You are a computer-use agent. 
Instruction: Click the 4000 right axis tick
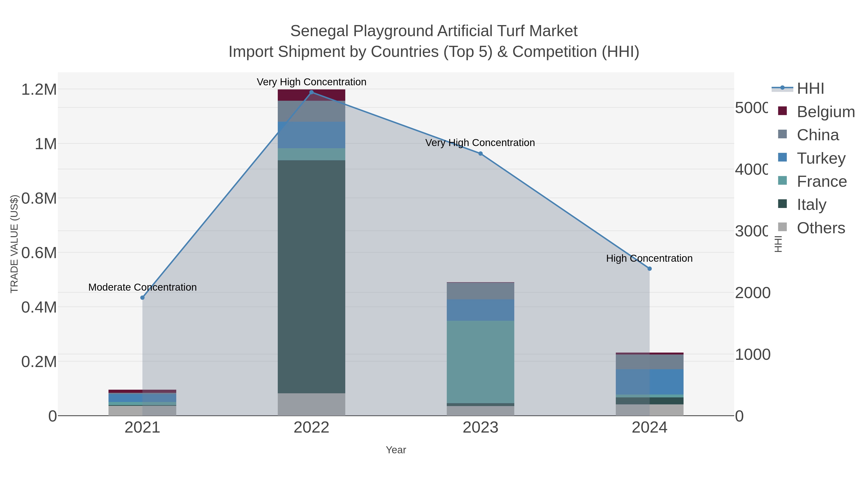point(751,169)
